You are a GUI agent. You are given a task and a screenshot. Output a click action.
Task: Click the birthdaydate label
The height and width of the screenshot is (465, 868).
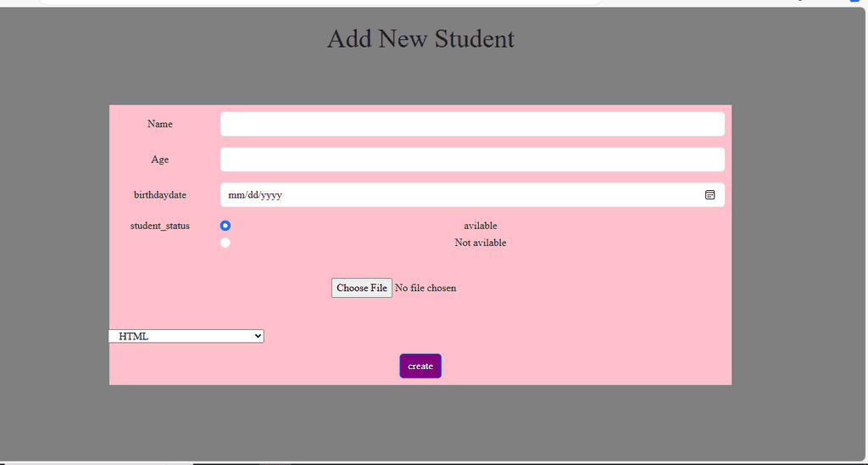[x=160, y=195]
